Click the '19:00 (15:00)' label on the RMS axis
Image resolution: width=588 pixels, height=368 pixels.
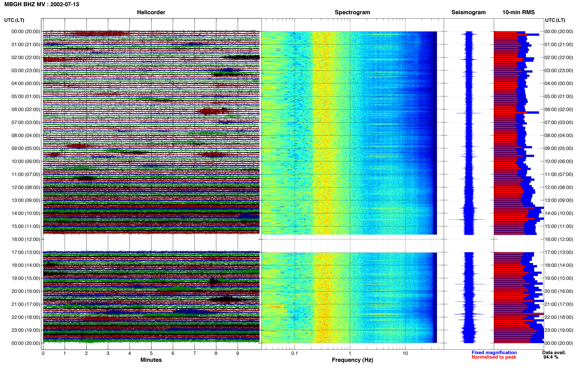[559, 278]
